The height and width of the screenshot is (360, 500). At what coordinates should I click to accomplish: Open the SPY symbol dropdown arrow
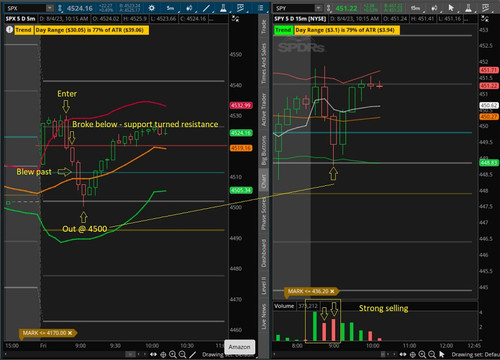(319, 8)
